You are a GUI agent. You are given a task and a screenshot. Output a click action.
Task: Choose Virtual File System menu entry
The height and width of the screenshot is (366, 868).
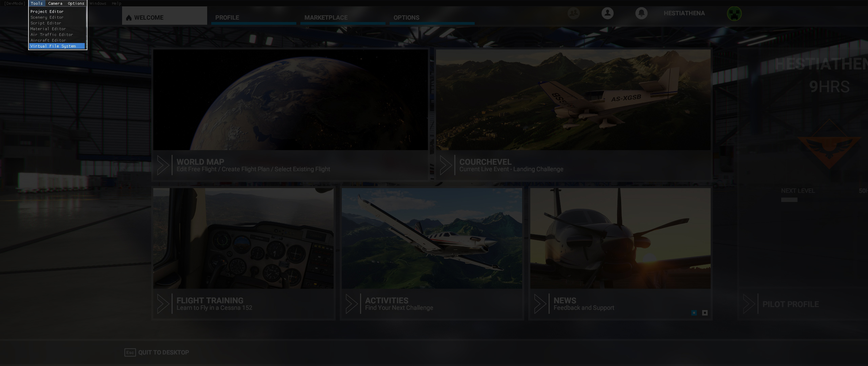pyautogui.click(x=53, y=46)
